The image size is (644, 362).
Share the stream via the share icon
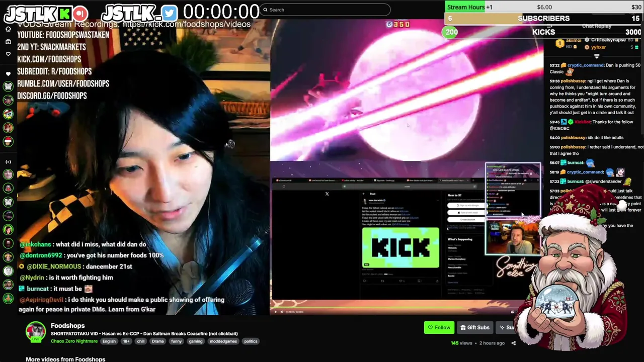(513, 343)
